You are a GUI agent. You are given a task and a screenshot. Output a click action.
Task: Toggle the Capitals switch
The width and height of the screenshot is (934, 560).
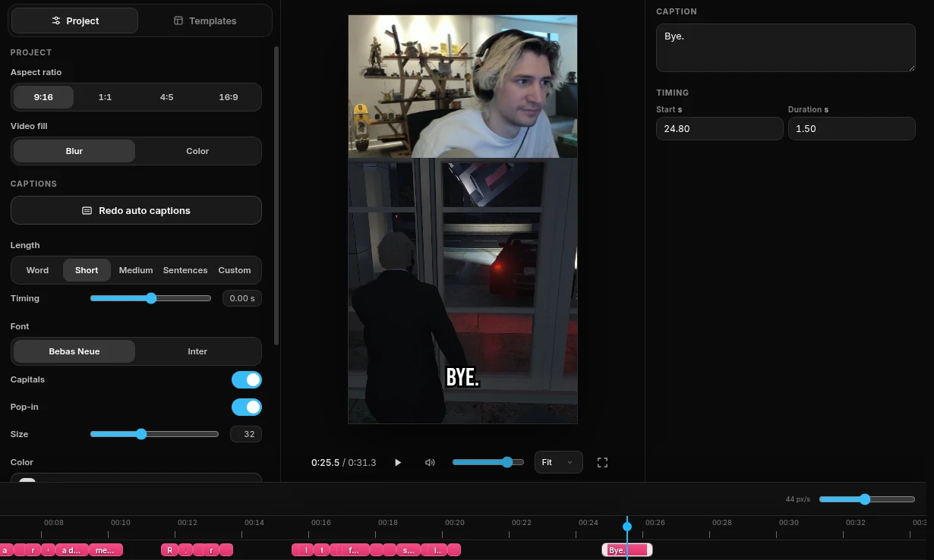247,379
